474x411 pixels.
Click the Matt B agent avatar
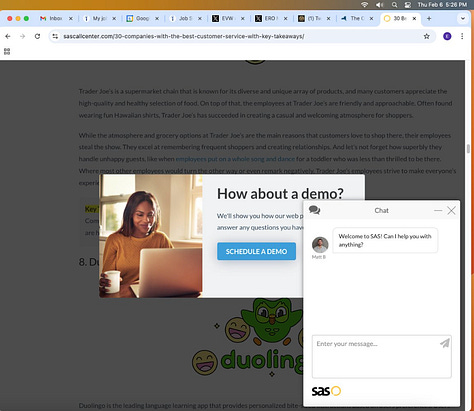click(320, 245)
